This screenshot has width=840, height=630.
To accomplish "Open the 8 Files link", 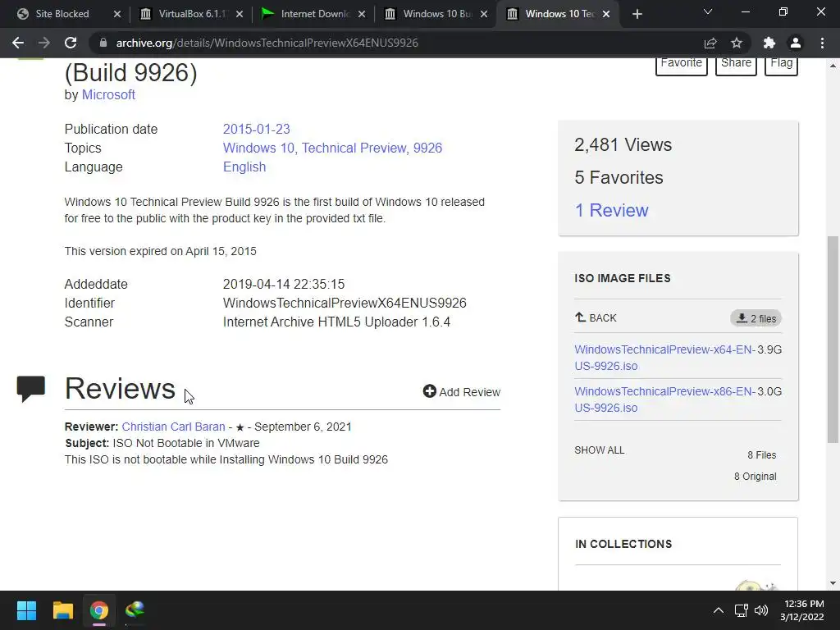I will pos(762,454).
